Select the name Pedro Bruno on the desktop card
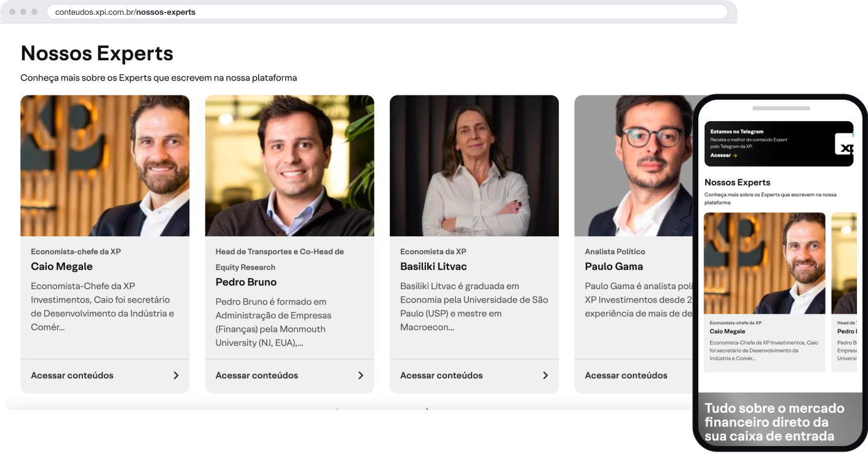The width and height of the screenshot is (868, 459). coord(246,282)
